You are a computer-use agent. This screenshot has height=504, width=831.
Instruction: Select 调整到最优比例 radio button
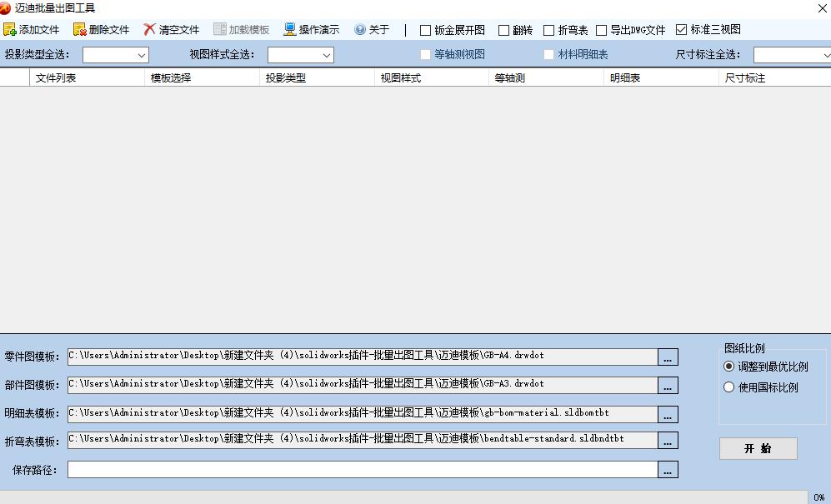coord(728,367)
